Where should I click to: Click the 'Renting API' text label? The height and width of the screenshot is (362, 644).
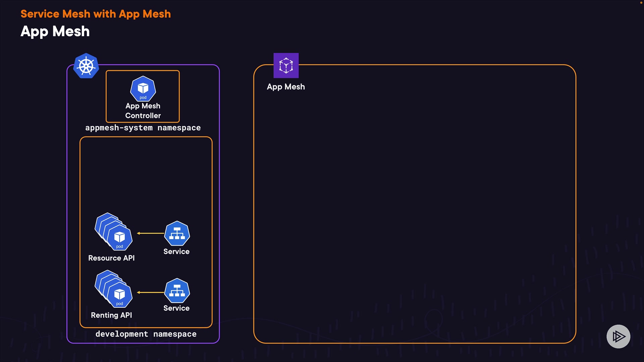tap(111, 315)
